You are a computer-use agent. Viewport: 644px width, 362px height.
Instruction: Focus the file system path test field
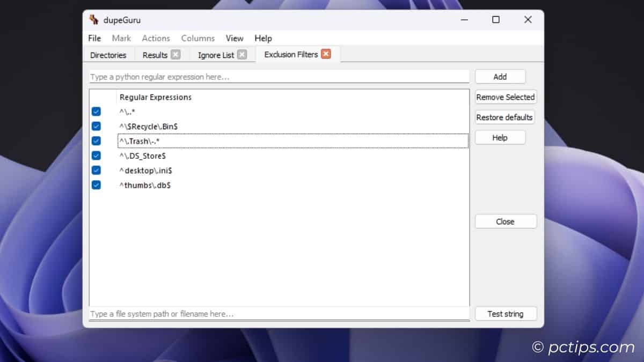pyautogui.click(x=279, y=314)
